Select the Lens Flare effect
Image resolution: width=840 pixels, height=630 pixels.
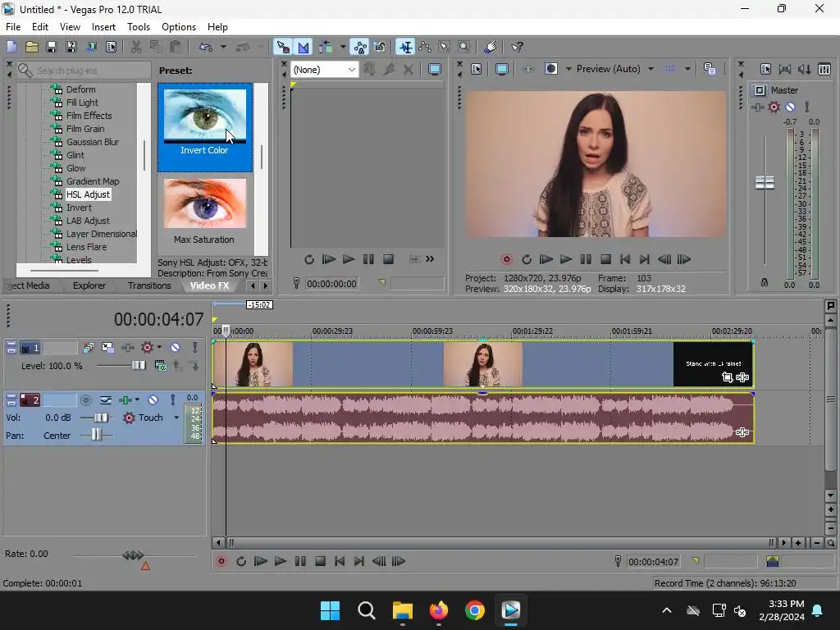click(x=86, y=247)
